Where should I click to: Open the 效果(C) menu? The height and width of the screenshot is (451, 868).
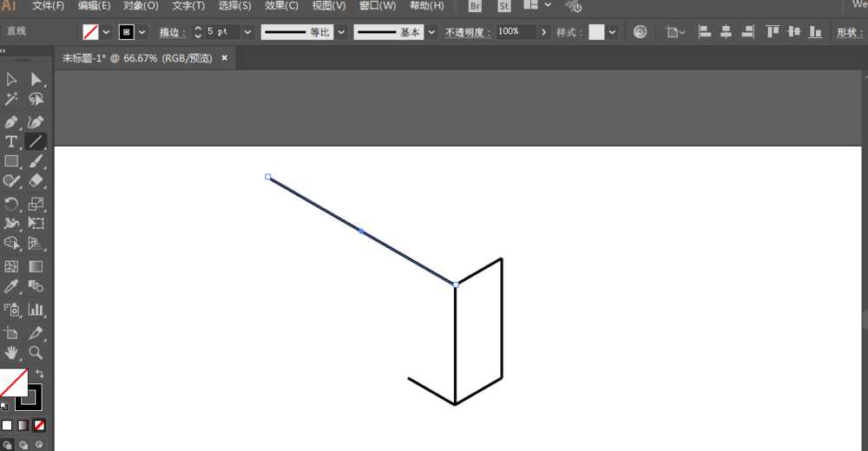[x=281, y=5]
